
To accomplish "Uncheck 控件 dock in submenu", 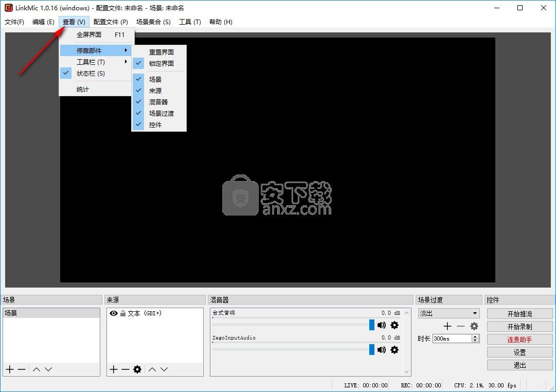I will click(x=159, y=124).
